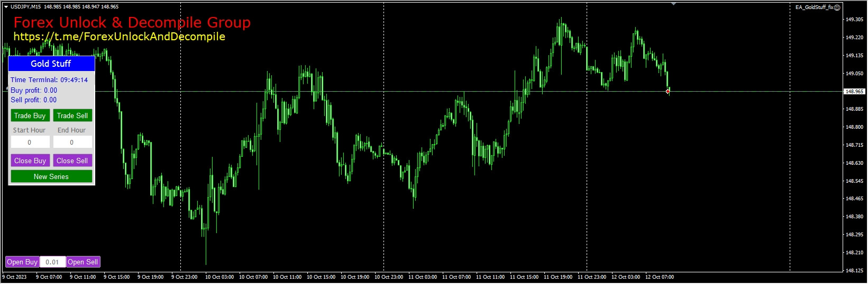Viewport: 868px width, 284px height.
Task: Click the 148.465 price axis label
Action: (854, 199)
